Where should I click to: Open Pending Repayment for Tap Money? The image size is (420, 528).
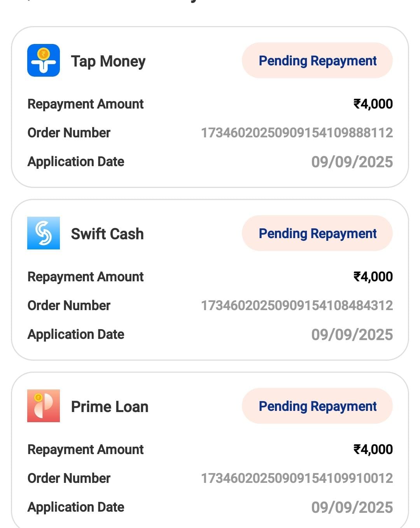[317, 61]
